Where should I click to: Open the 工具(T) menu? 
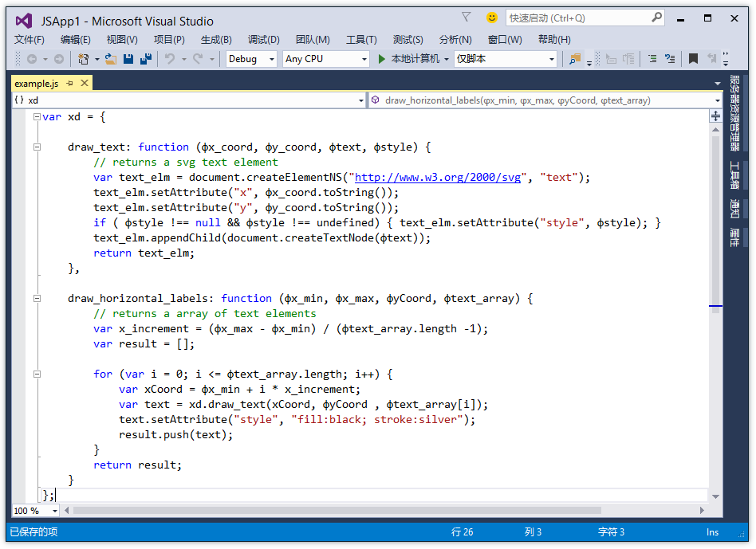(361, 40)
